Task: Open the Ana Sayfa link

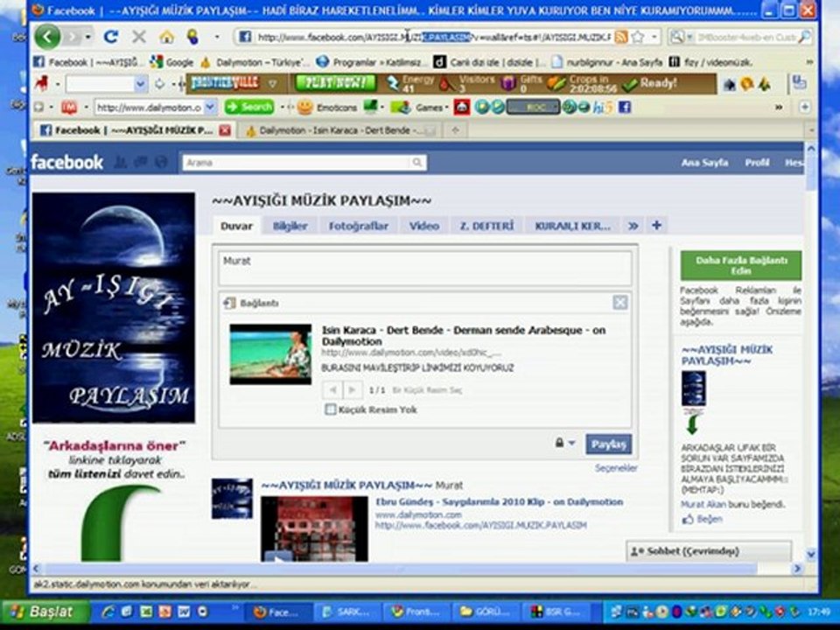Action: [x=704, y=163]
